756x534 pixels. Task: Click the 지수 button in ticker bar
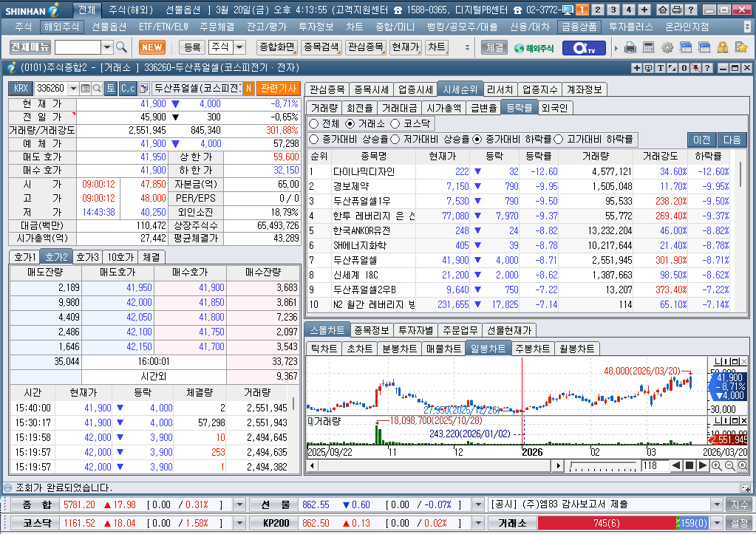point(739,504)
